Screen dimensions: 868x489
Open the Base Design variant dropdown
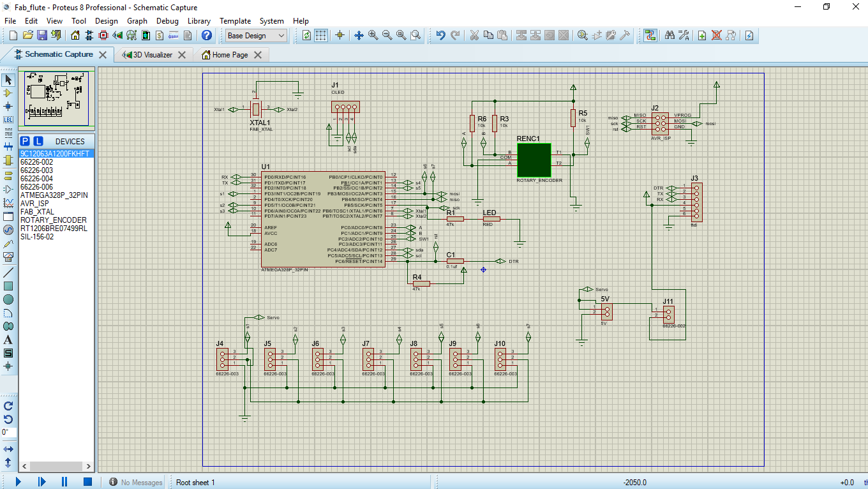click(x=257, y=36)
